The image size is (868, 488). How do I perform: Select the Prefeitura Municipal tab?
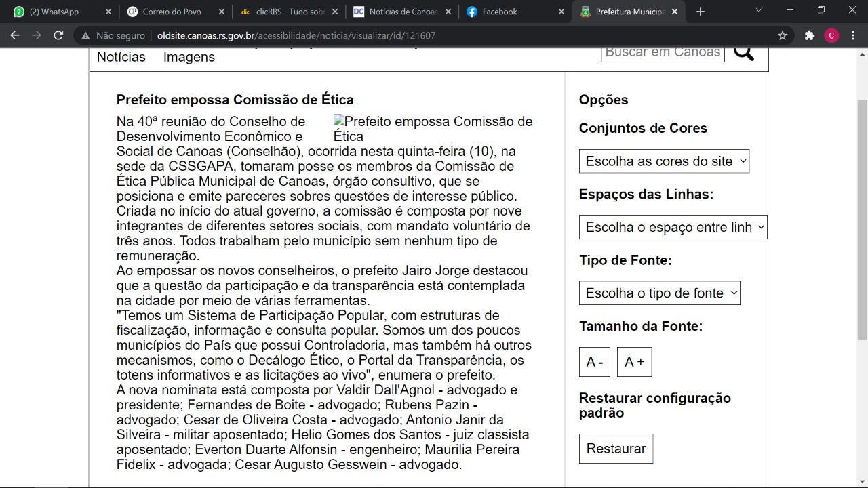(628, 12)
